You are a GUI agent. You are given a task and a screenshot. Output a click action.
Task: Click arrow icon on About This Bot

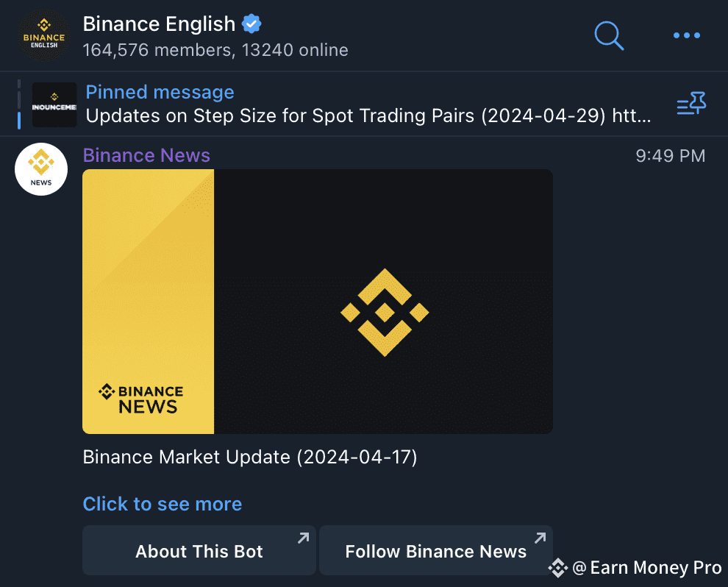click(303, 538)
